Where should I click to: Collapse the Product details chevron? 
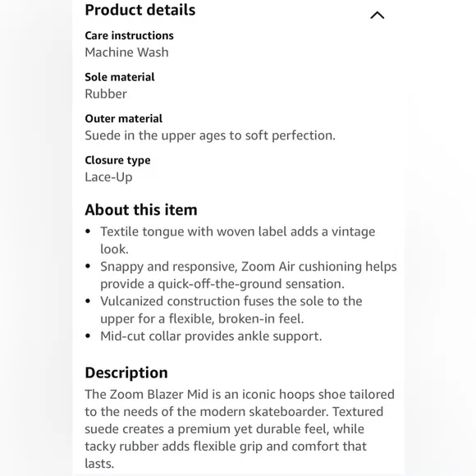click(377, 15)
